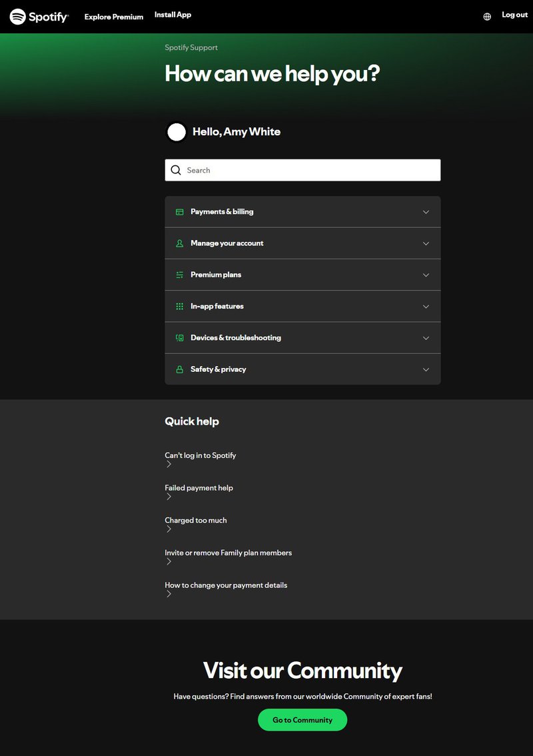Click the Premium plans icon

pyautogui.click(x=179, y=275)
